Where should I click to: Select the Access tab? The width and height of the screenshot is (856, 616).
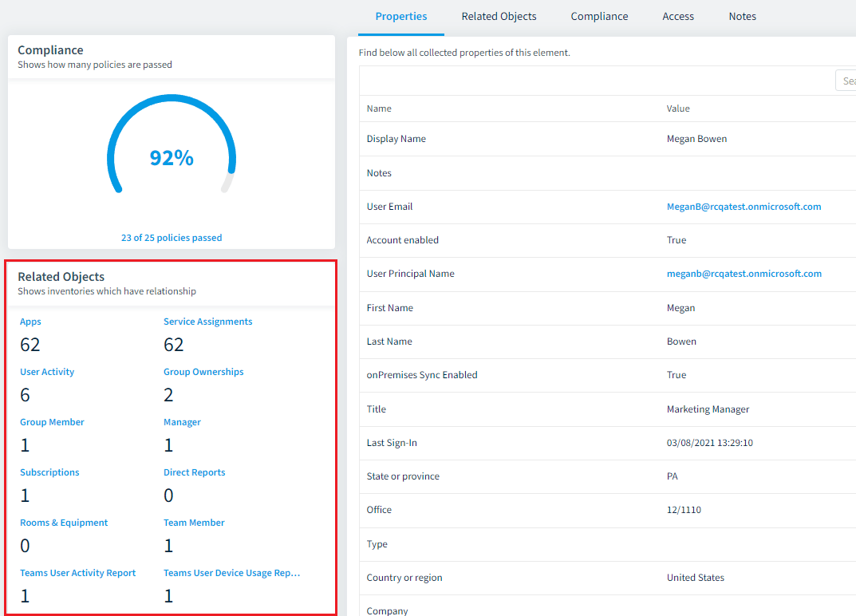(x=678, y=17)
